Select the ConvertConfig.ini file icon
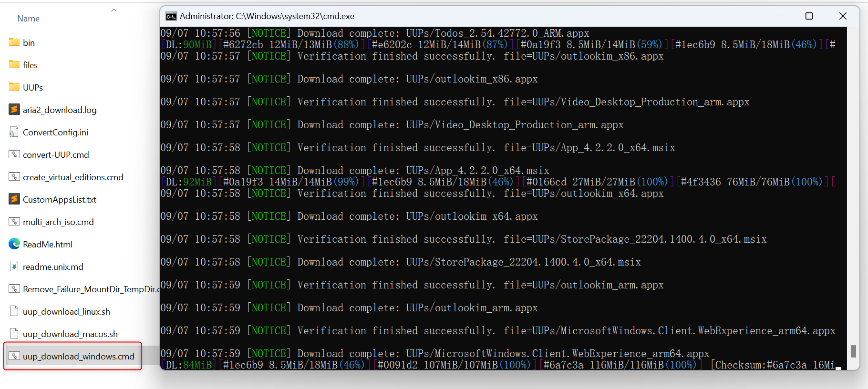 point(14,132)
